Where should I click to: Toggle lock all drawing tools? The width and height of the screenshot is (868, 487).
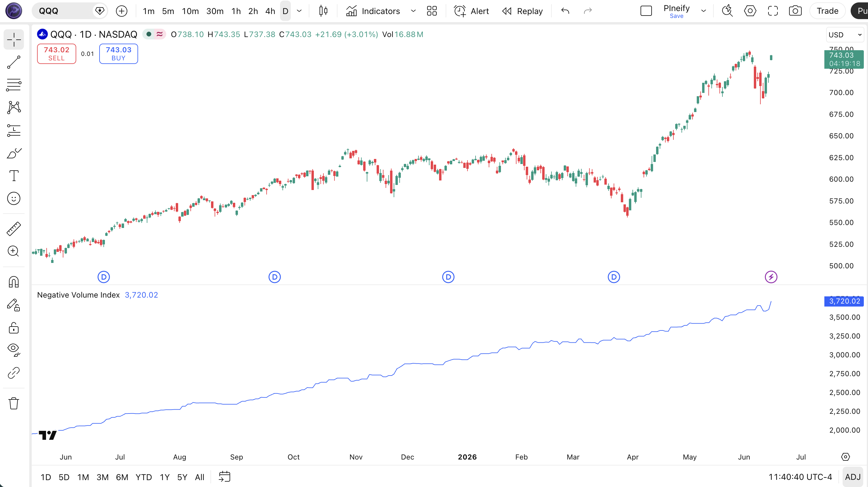tap(14, 327)
